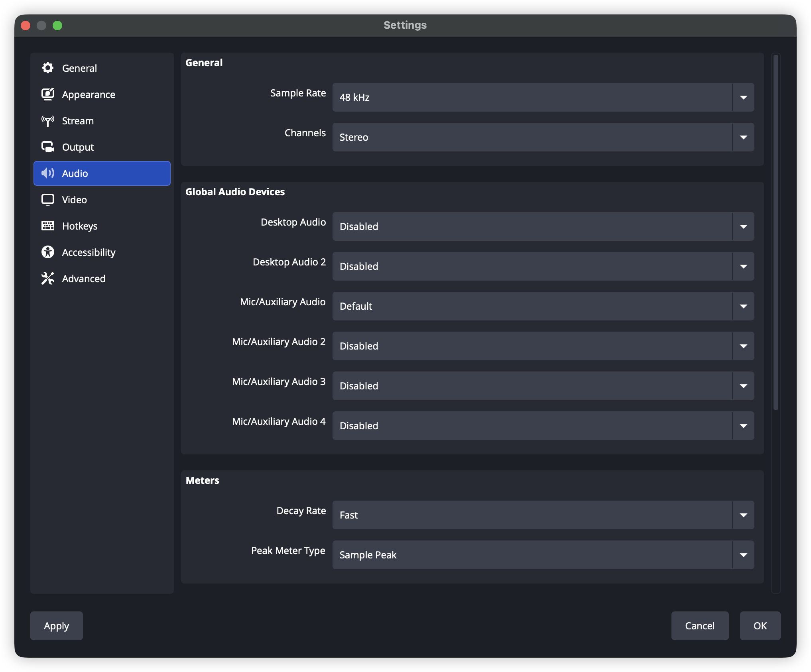Click the General gear icon in sidebar

(48, 68)
